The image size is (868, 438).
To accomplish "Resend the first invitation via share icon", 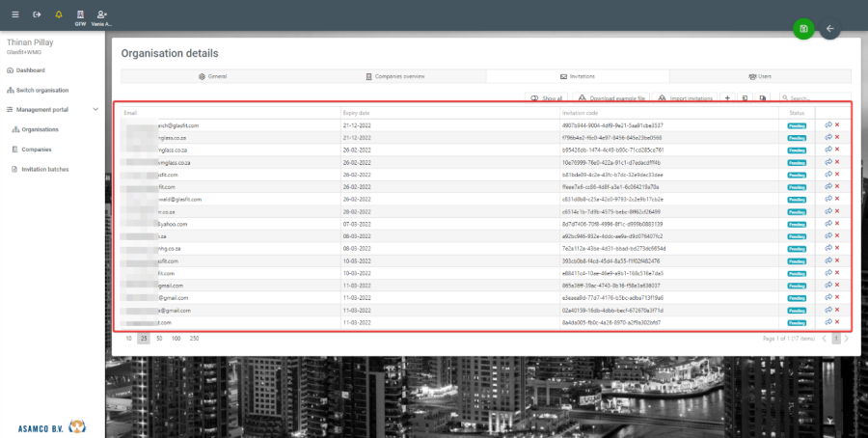I will click(x=827, y=125).
